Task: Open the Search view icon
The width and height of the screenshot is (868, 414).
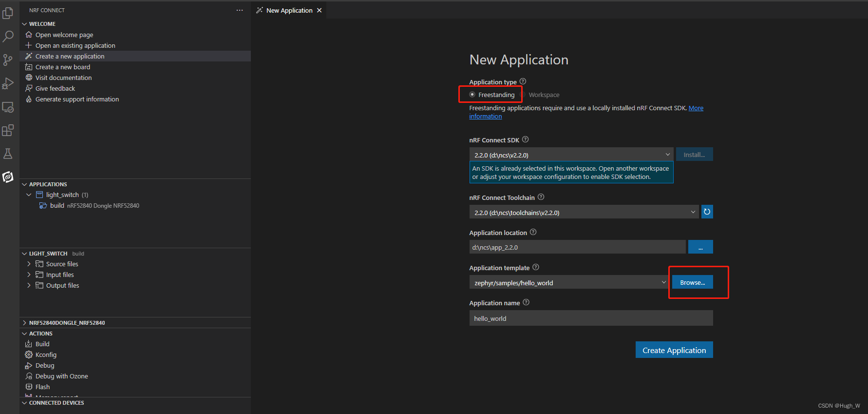Action: coord(8,37)
